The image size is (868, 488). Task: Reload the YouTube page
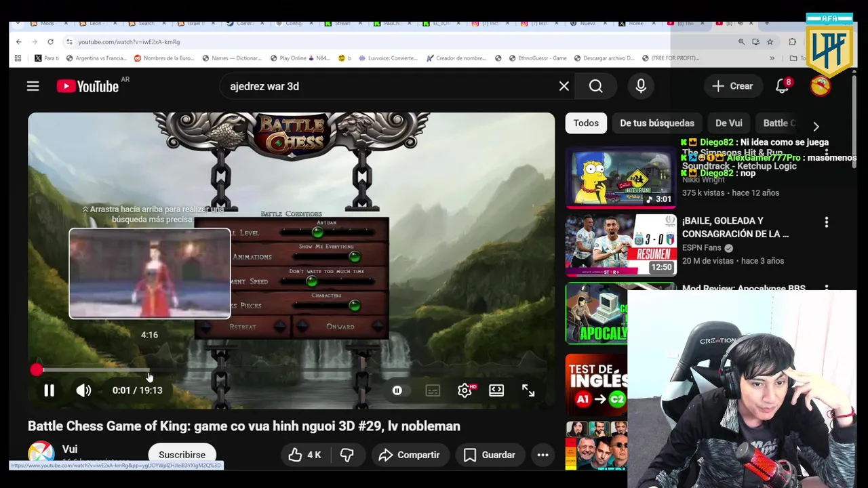(x=50, y=41)
